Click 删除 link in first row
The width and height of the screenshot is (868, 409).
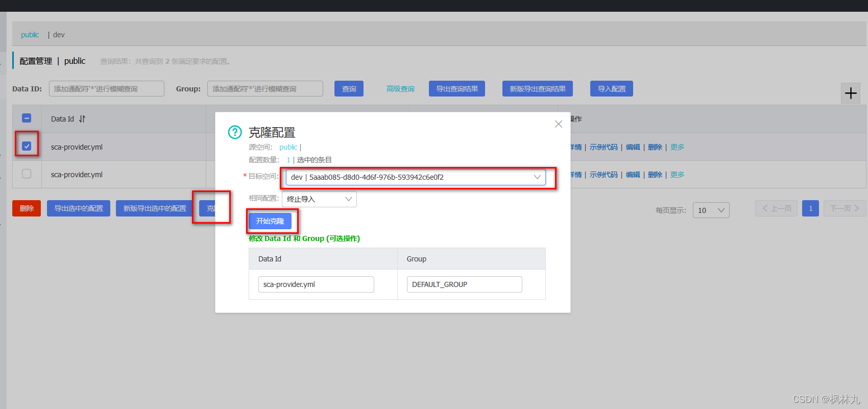(x=655, y=147)
